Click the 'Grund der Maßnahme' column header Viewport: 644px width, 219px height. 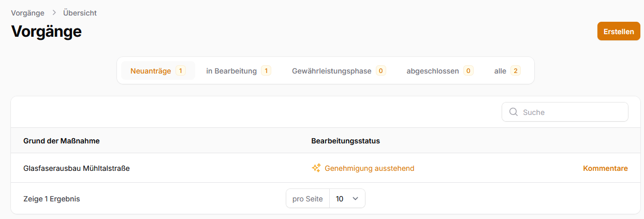pyautogui.click(x=62, y=141)
